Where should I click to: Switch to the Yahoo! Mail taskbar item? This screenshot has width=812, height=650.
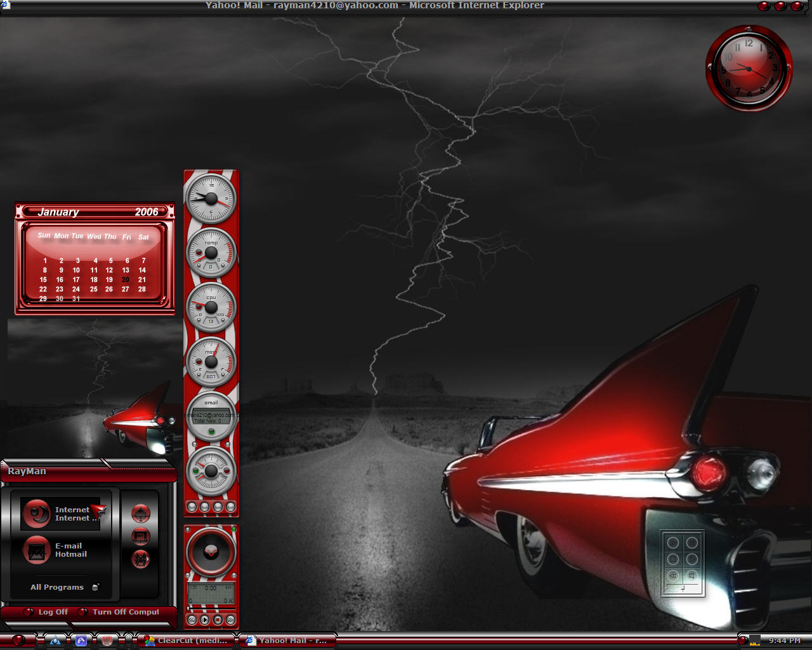[x=287, y=640]
